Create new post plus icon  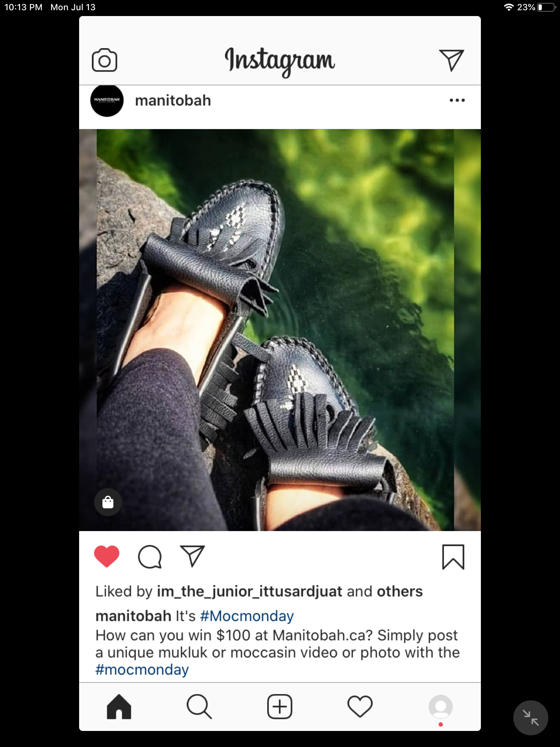[x=280, y=707]
